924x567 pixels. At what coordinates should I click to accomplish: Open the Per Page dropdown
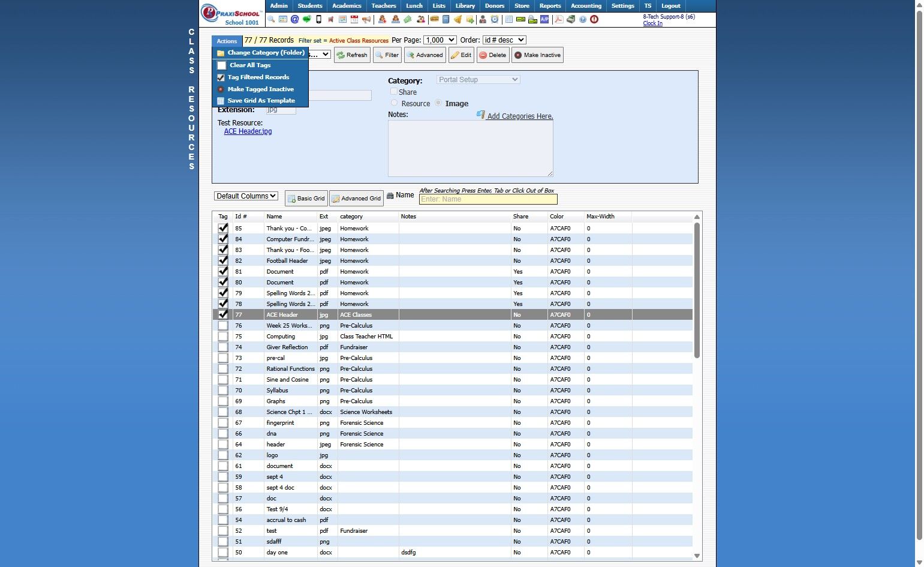[x=440, y=40]
